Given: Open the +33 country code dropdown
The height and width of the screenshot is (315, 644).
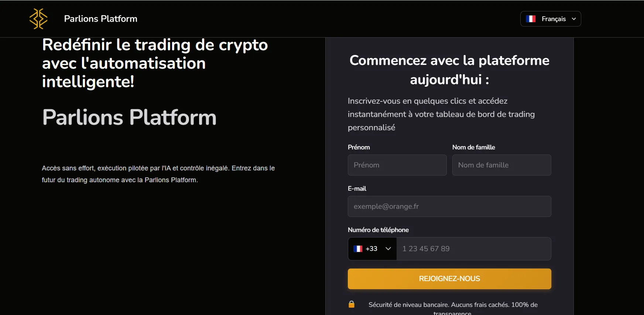Looking at the screenshot, I should [372, 249].
